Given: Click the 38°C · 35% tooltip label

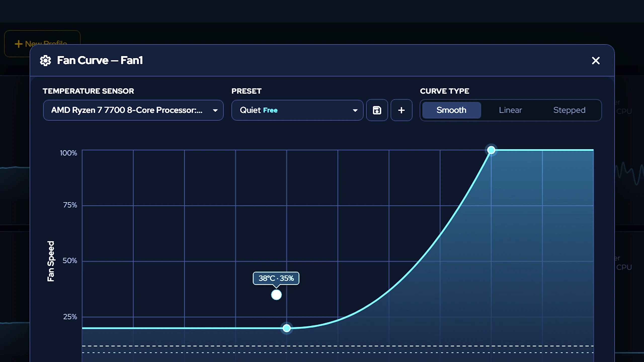Looking at the screenshot, I should point(276,278).
